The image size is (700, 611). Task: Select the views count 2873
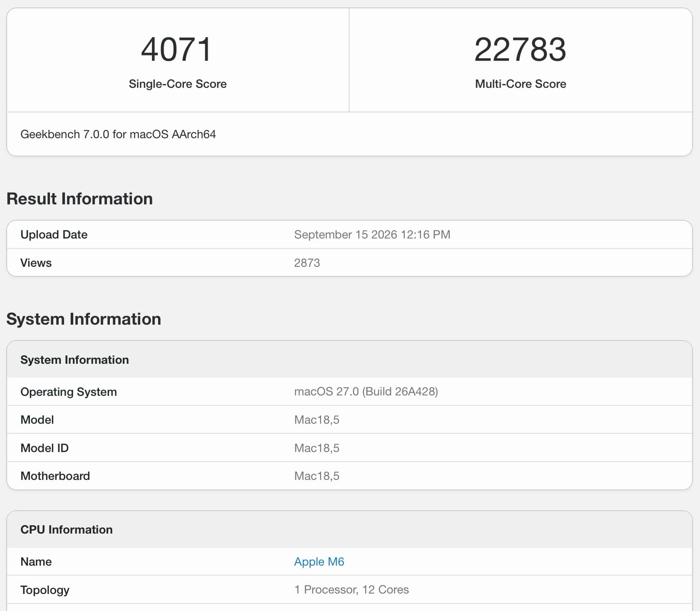(x=307, y=263)
